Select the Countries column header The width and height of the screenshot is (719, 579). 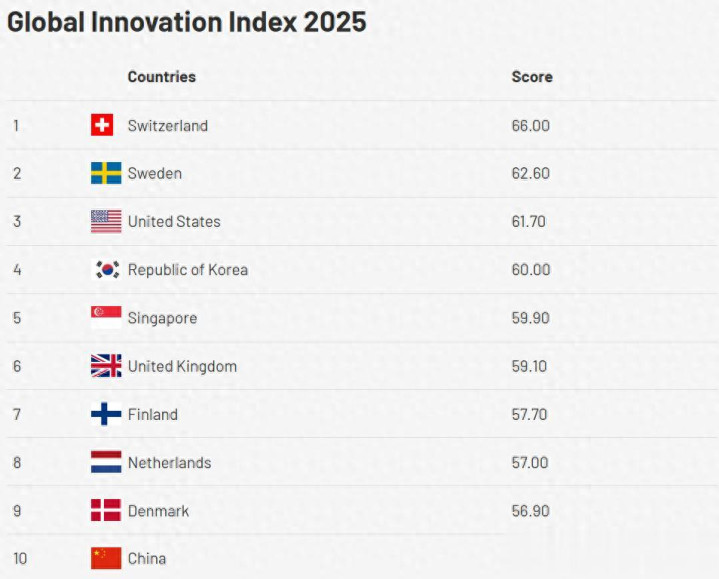click(161, 77)
